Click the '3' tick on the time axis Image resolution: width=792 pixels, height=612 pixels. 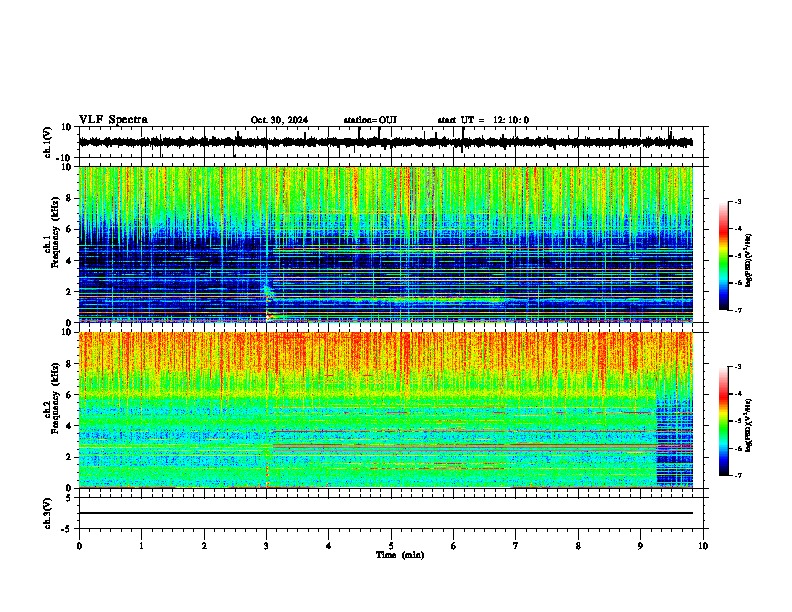tap(266, 546)
